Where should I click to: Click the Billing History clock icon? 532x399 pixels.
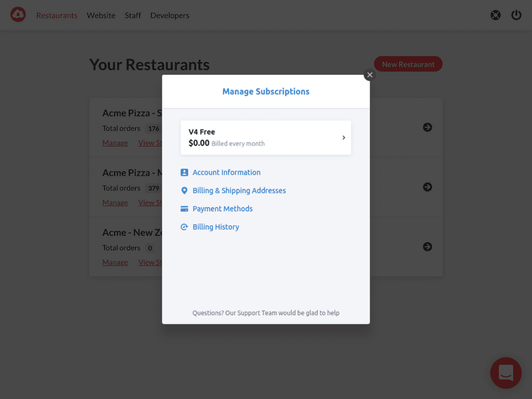pyautogui.click(x=184, y=227)
